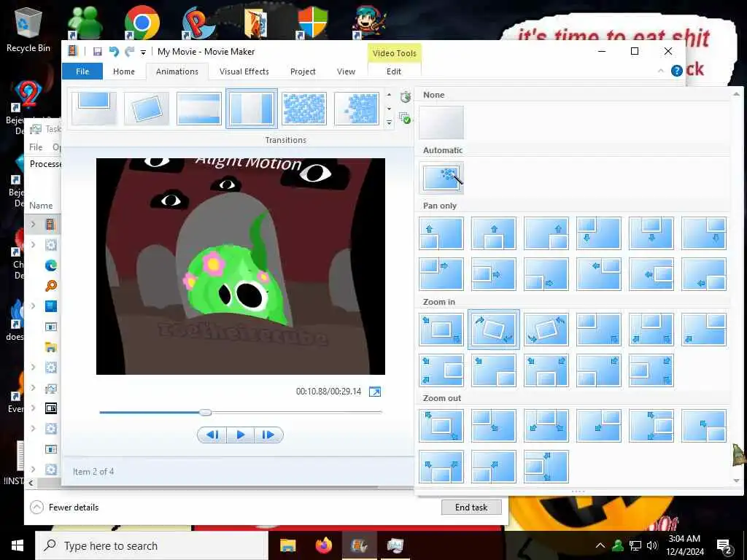
Task: Click pan and zoom gallery scroll up arrow
Action: pyautogui.click(x=737, y=94)
